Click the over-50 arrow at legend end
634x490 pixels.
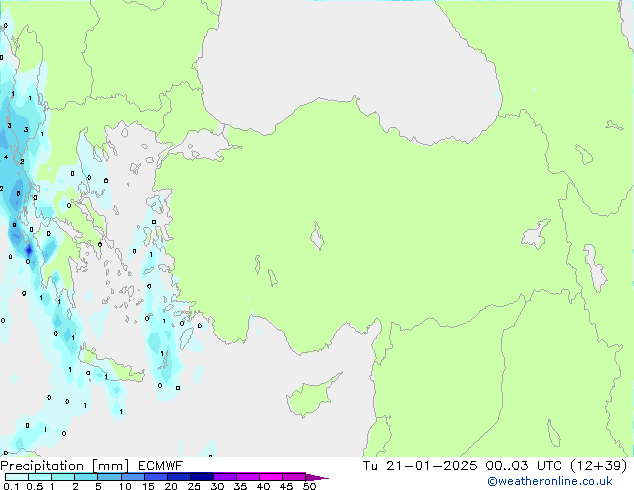317,477
